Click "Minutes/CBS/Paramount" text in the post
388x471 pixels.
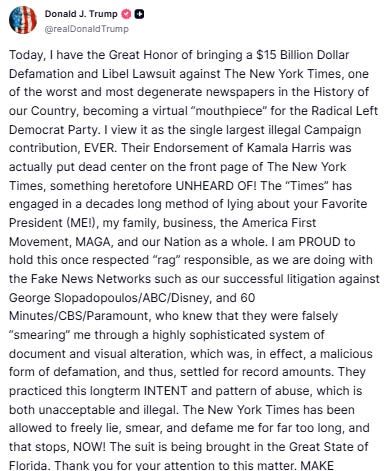[x=79, y=316]
